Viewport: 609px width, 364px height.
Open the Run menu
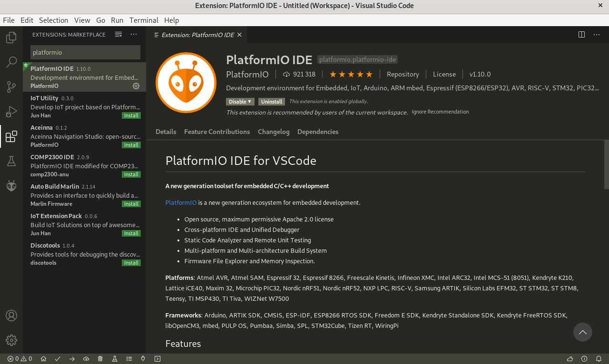click(117, 20)
